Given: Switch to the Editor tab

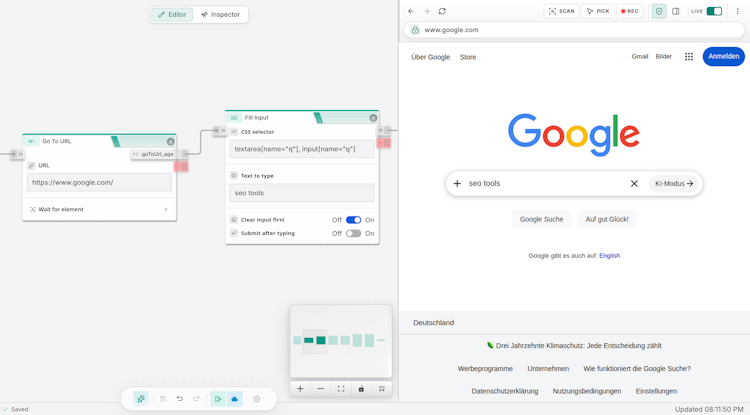Looking at the screenshot, I should (x=172, y=15).
